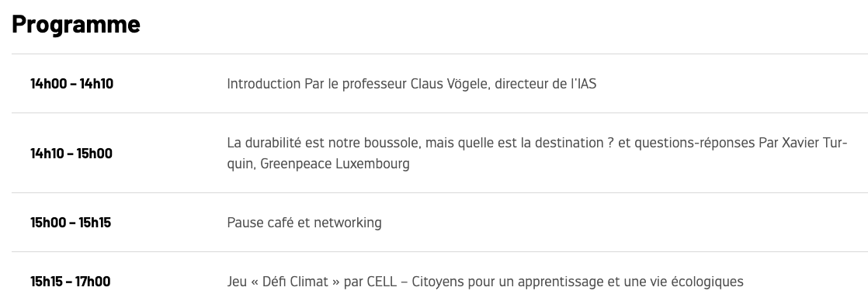Click the 'Pause café et networking' entry
This screenshot has height=308, width=868.
click(x=304, y=223)
